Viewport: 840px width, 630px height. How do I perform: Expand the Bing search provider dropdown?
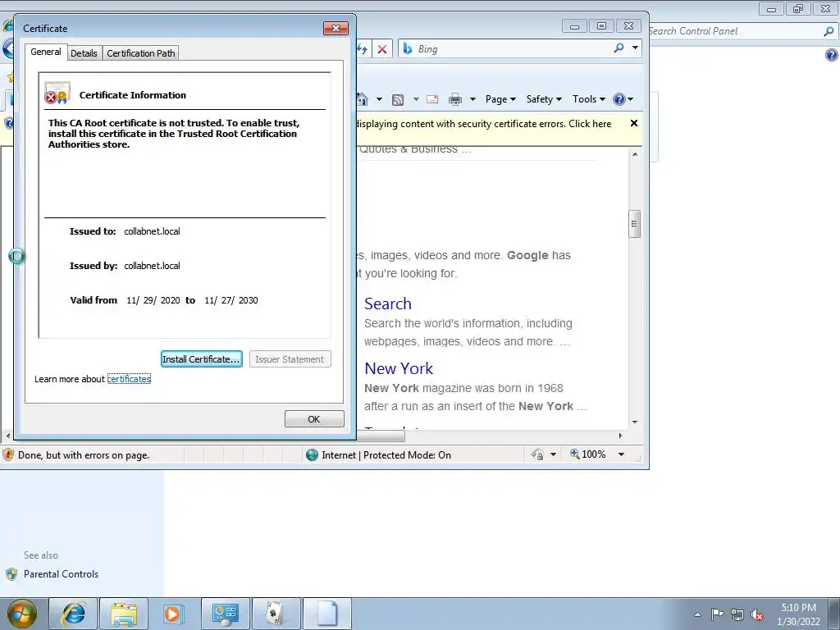[636, 48]
